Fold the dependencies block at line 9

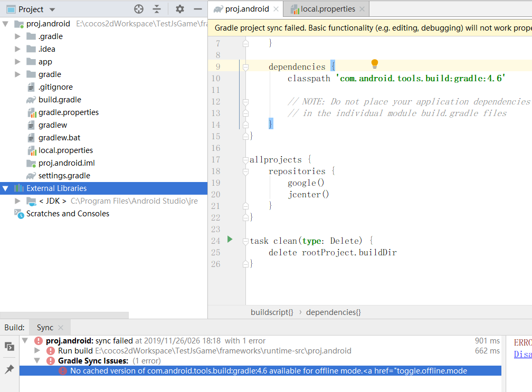click(x=245, y=67)
